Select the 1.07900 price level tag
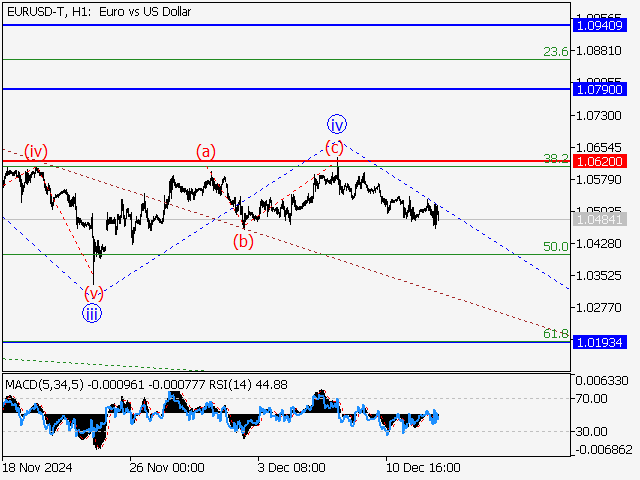The image size is (640, 480). [601, 89]
